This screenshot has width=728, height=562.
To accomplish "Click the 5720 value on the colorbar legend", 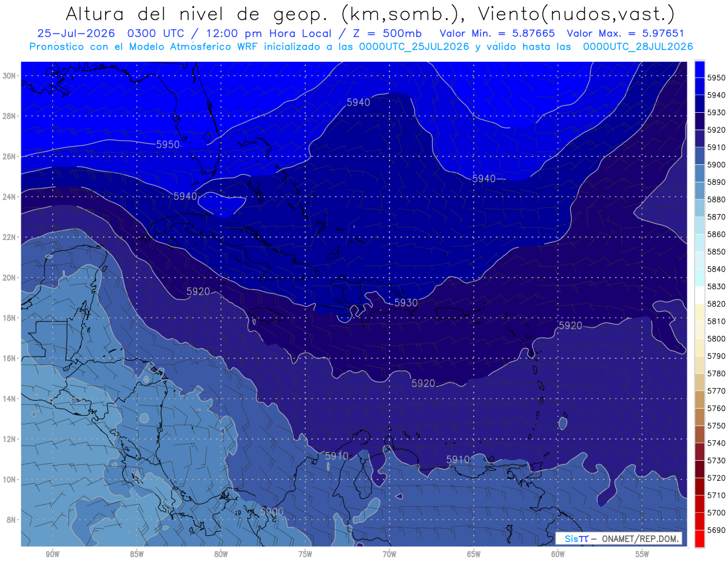I will point(716,478).
